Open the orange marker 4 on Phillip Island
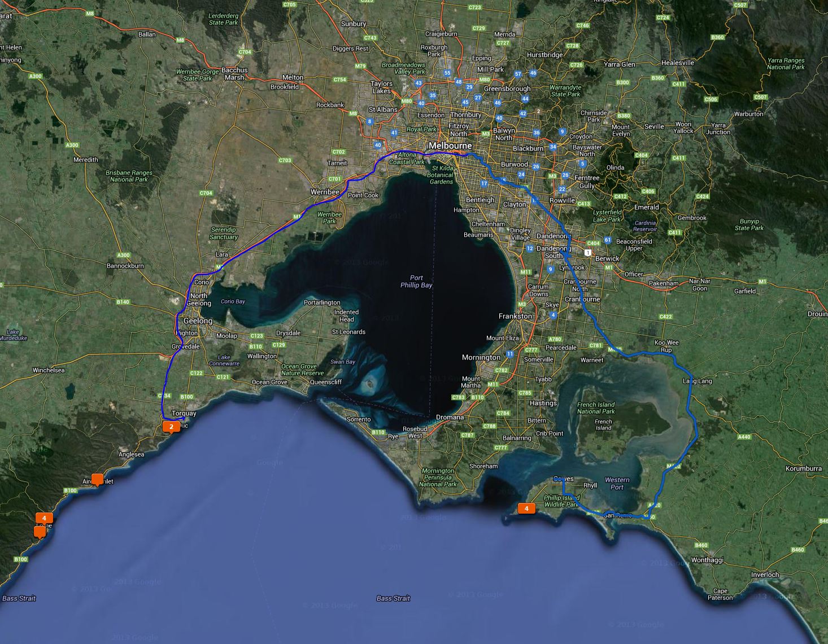828x644 pixels. [526, 509]
